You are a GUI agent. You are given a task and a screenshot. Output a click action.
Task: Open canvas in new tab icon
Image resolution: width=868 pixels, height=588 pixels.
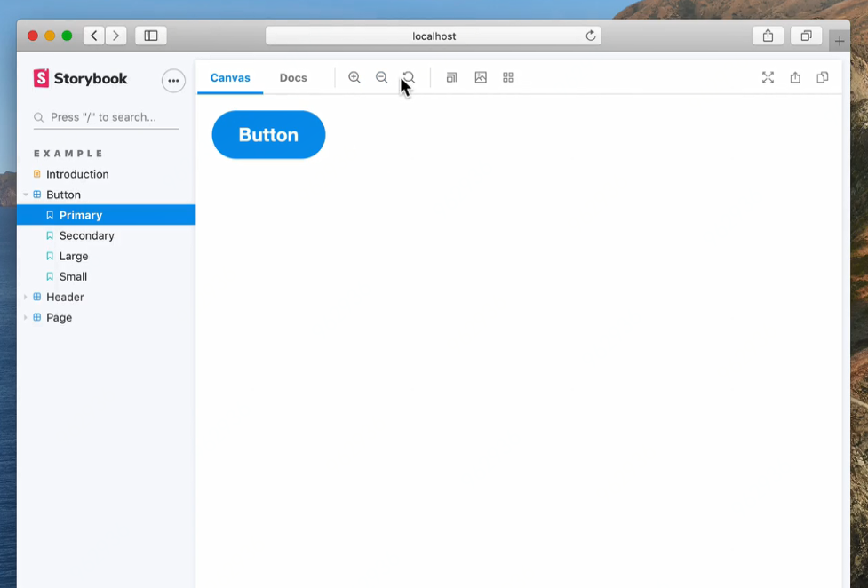pyautogui.click(x=795, y=77)
